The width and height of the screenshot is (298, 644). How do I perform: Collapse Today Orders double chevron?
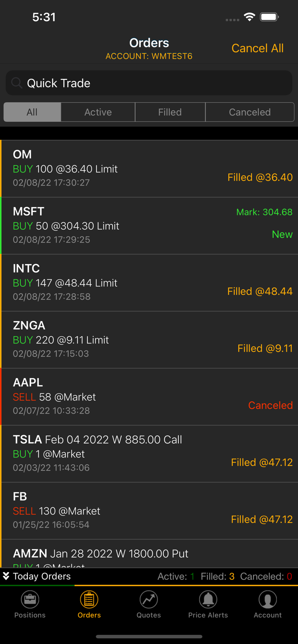coord(6,576)
